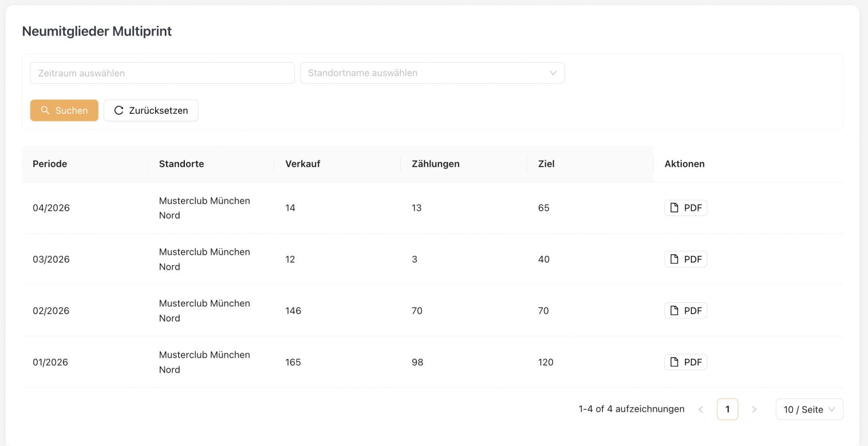
Task: Click Musterclub München Nord in 01/2026 row
Action: 205,362
